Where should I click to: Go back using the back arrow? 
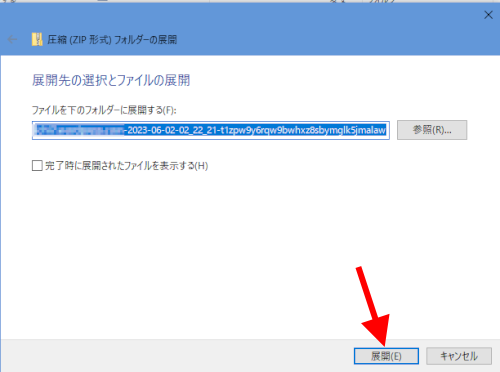click(12, 40)
